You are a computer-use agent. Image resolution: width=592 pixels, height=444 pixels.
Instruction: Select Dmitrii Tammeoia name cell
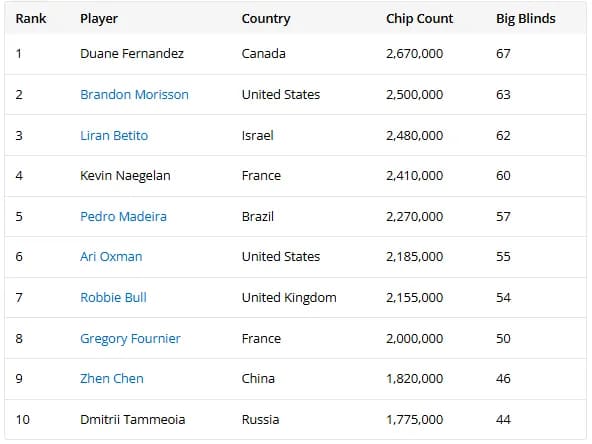tap(132, 419)
